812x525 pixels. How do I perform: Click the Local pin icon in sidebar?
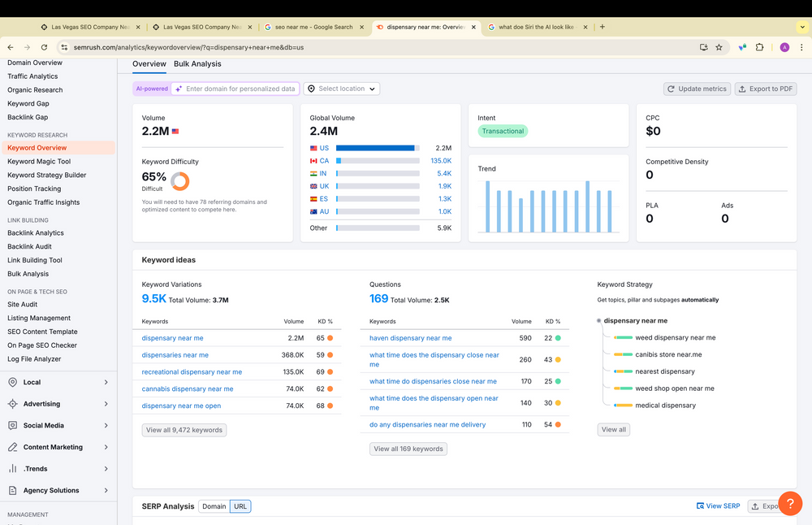click(x=12, y=382)
